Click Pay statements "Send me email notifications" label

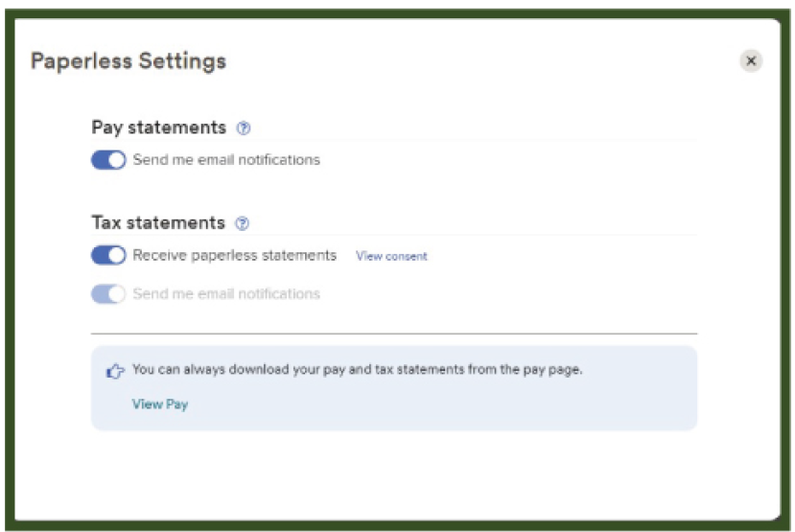coord(226,160)
